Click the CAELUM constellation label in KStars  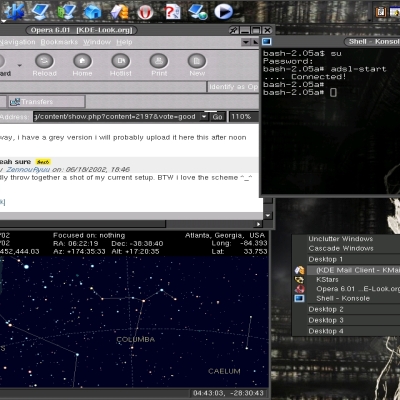(224, 371)
